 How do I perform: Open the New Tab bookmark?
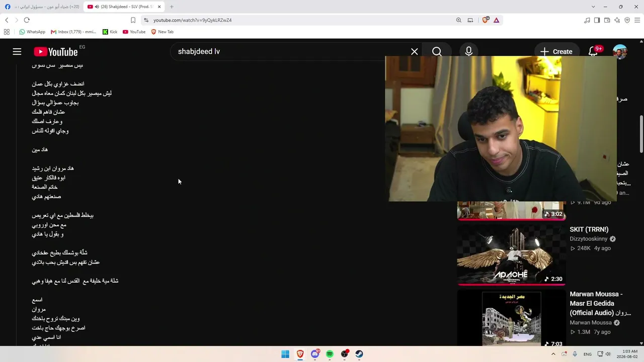pos(162,32)
